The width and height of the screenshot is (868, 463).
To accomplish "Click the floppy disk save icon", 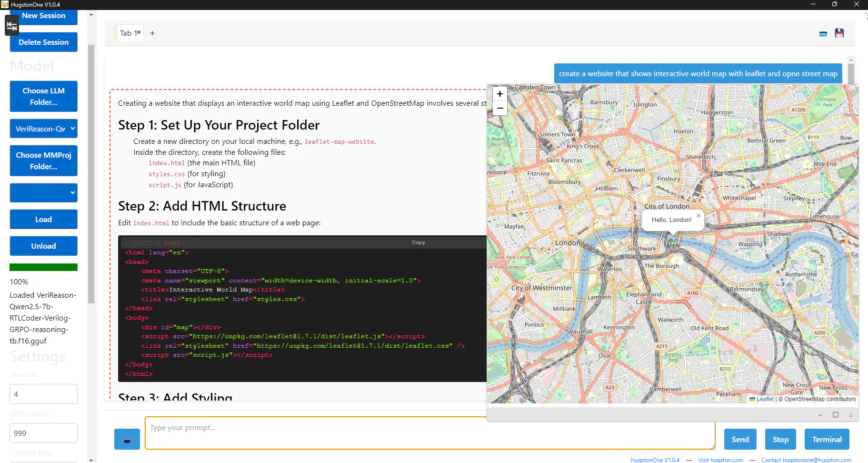I will click(839, 33).
